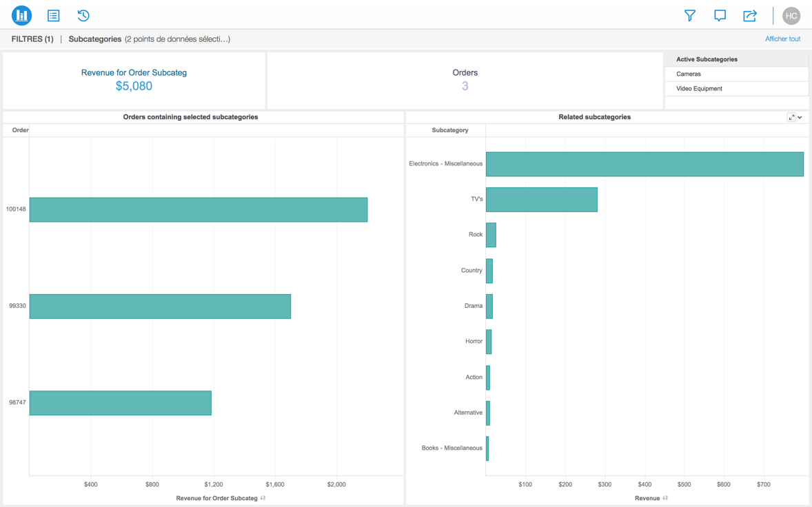Click the Electronics - Miscellaneous revenue bar
This screenshot has width=812, height=507.
coord(644,164)
